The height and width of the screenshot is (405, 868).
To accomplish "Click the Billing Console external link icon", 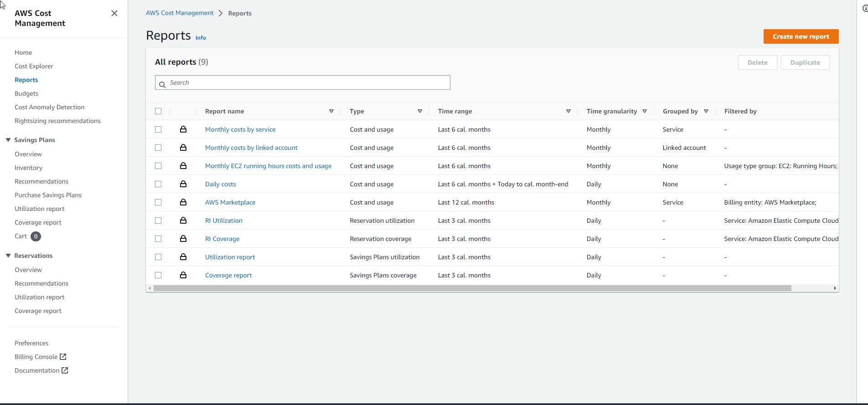I will click(63, 357).
